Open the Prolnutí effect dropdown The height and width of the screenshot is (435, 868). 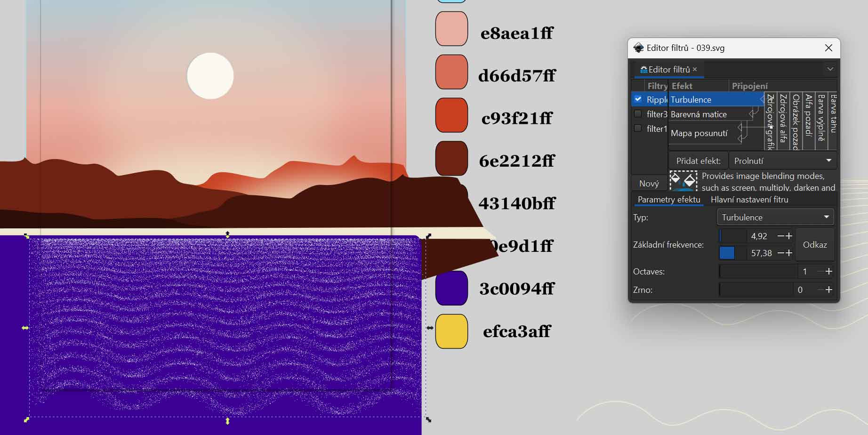[782, 161]
